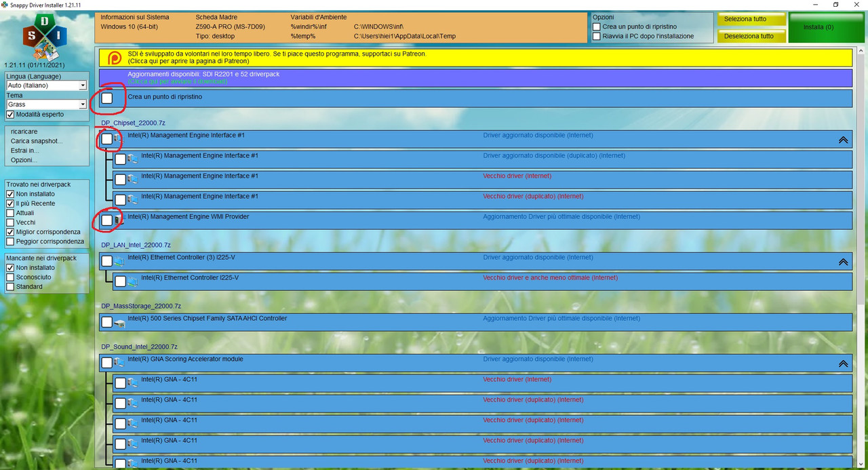
Task: Click the temp path 'C:\Users\hiei1\AppData\Local\Temp'
Action: tap(405, 36)
